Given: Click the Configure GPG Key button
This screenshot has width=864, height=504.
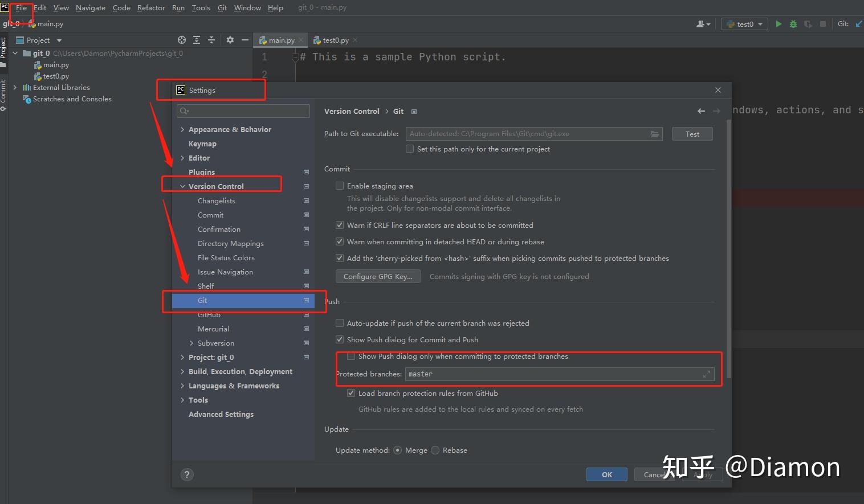Looking at the screenshot, I should coord(378,276).
